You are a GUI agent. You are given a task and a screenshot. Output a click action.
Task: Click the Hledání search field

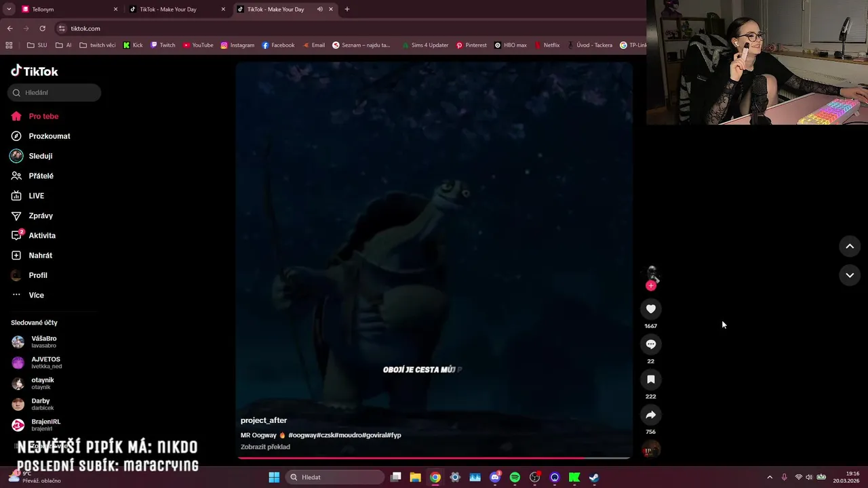click(54, 93)
